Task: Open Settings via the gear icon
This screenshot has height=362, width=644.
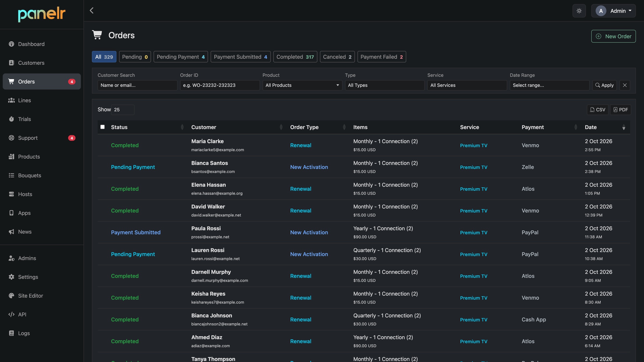Action: (11, 277)
